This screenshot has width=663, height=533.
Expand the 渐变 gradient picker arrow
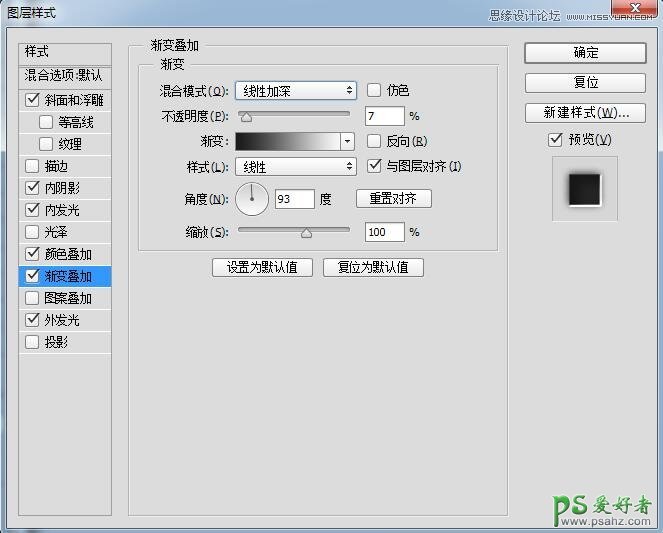348,141
